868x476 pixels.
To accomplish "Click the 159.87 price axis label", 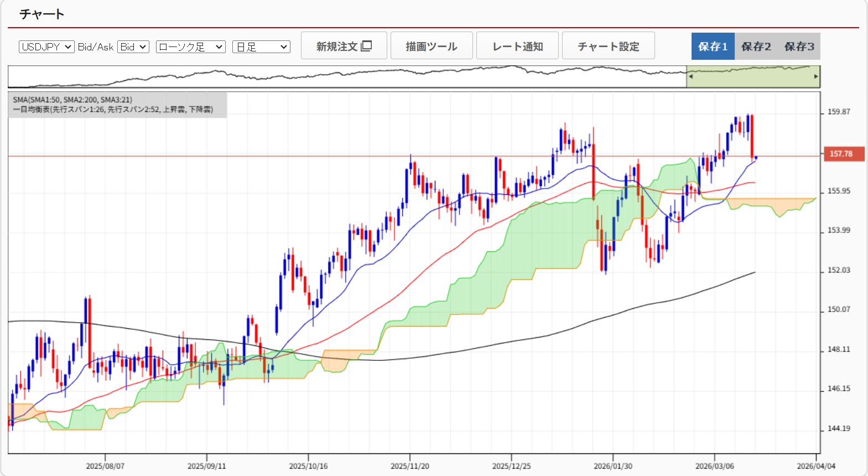I will point(838,112).
